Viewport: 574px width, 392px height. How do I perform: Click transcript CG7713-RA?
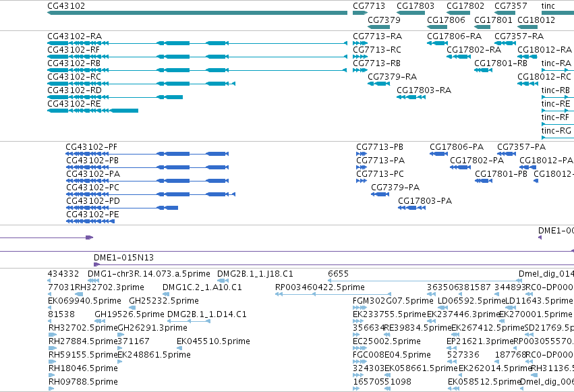click(360, 43)
